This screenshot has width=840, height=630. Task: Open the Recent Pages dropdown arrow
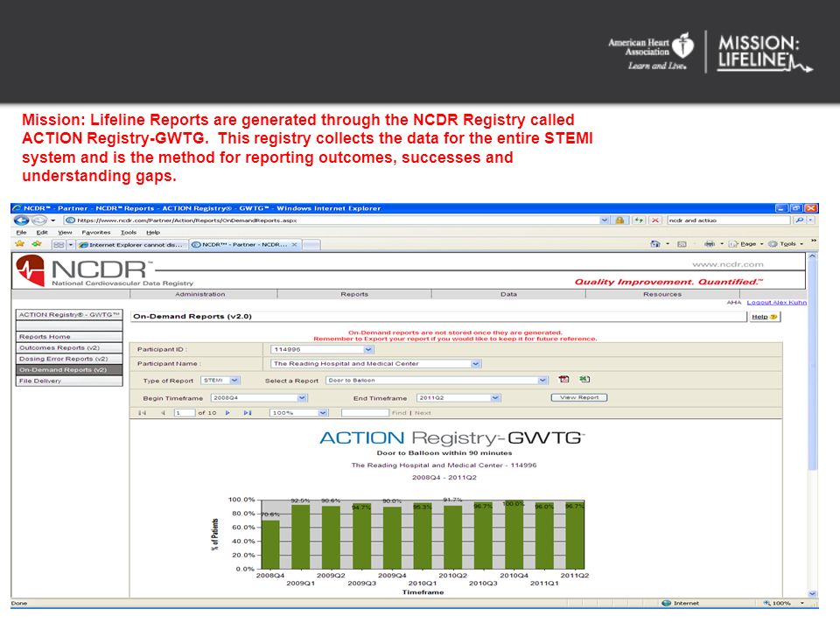click(53, 220)
